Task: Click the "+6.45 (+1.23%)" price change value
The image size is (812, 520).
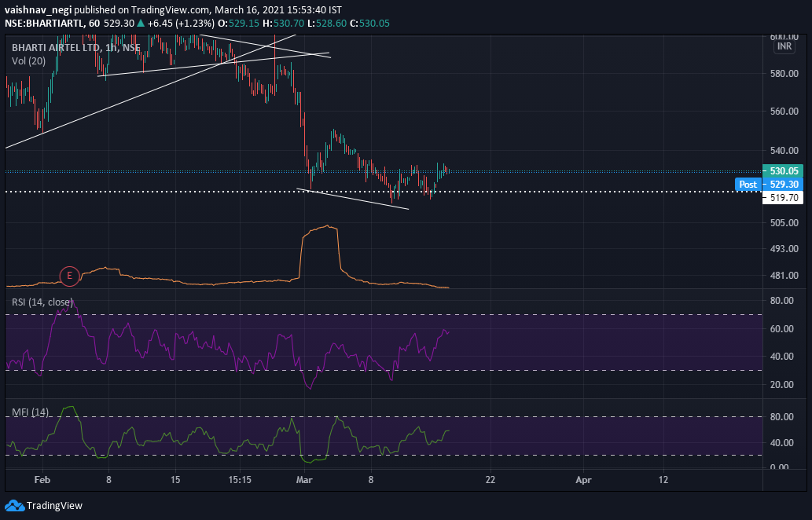Action: coord(181,24)
